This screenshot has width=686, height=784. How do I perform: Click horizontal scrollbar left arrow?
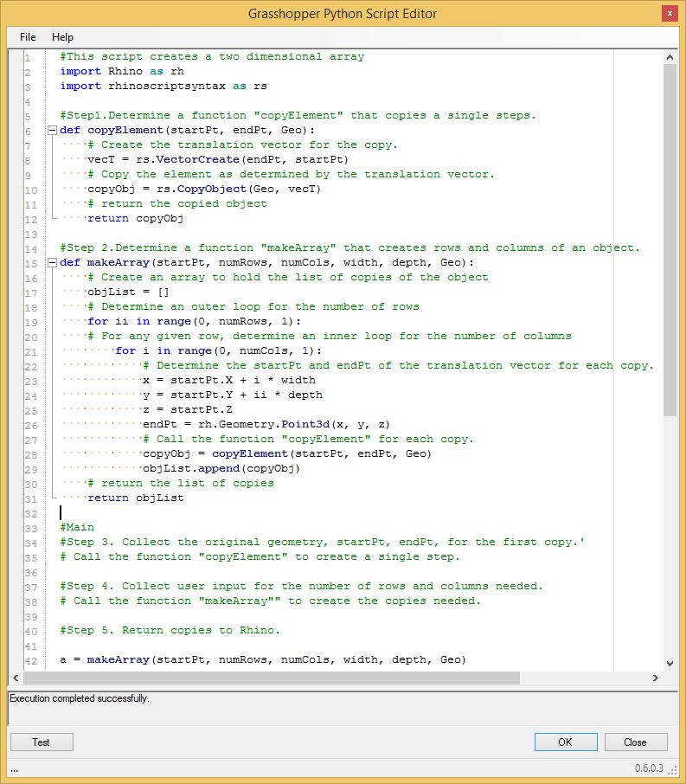click(x=16, y=678)
